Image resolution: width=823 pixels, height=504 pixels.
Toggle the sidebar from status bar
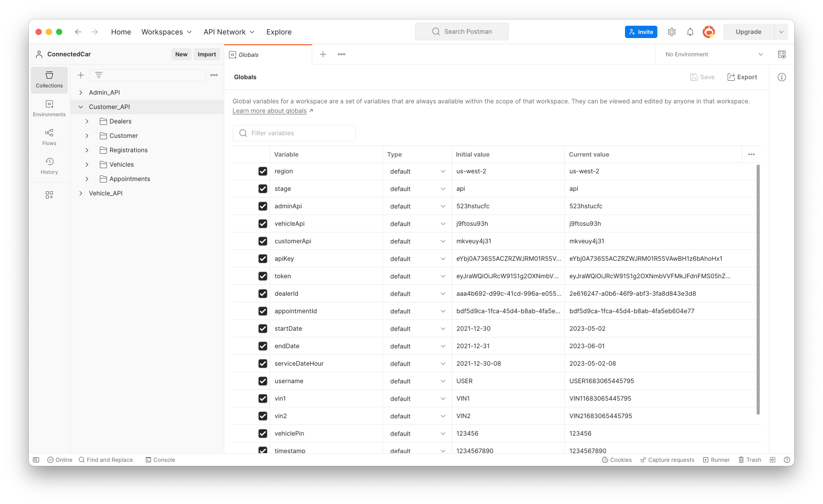[36, 460]
